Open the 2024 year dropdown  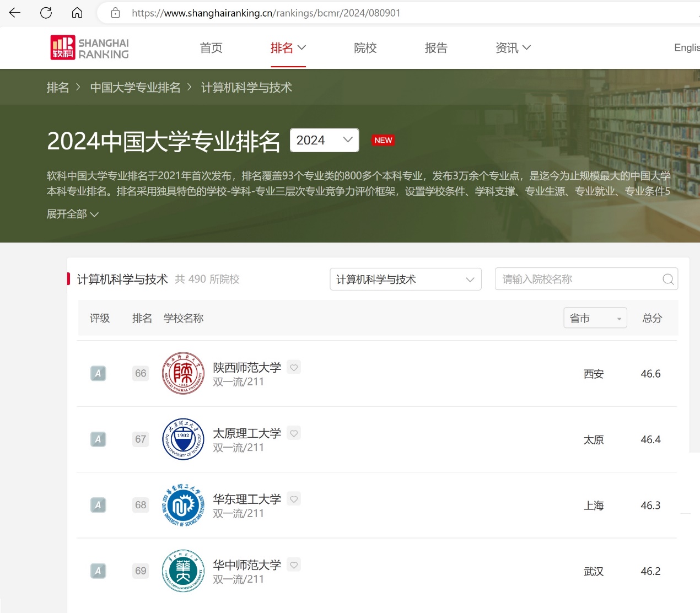point(324,140)
